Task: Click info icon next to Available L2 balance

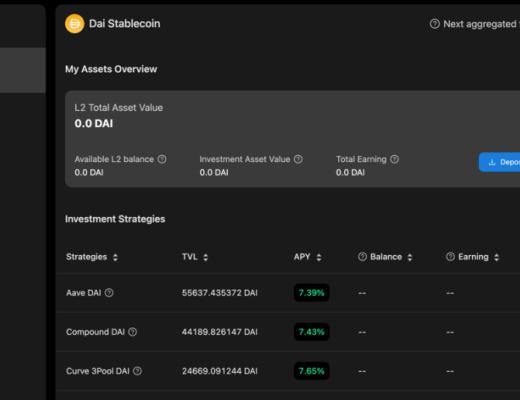Action: (162, 159)
